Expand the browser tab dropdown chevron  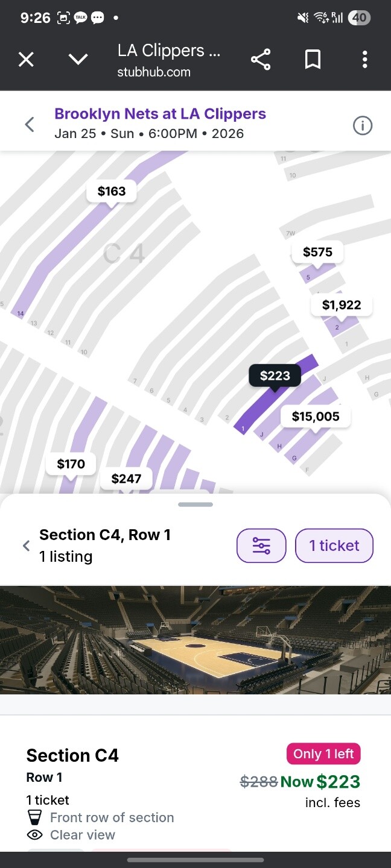coord(78,60)
